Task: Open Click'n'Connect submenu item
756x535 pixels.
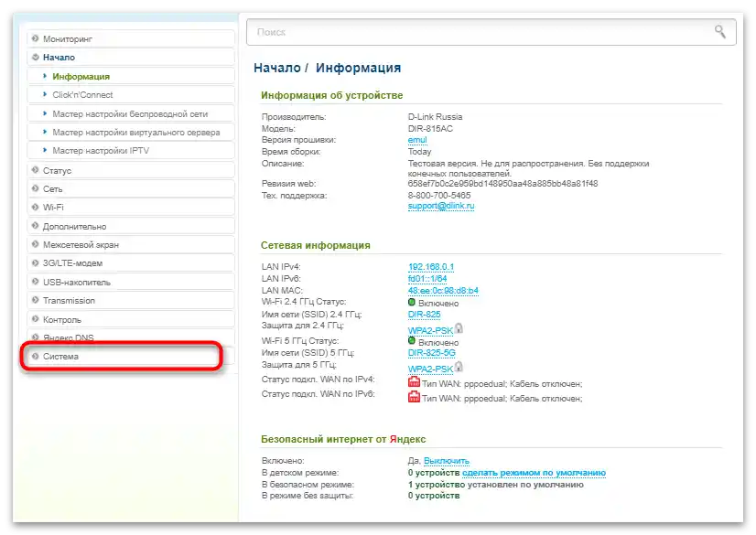Action: pos(131,95)
